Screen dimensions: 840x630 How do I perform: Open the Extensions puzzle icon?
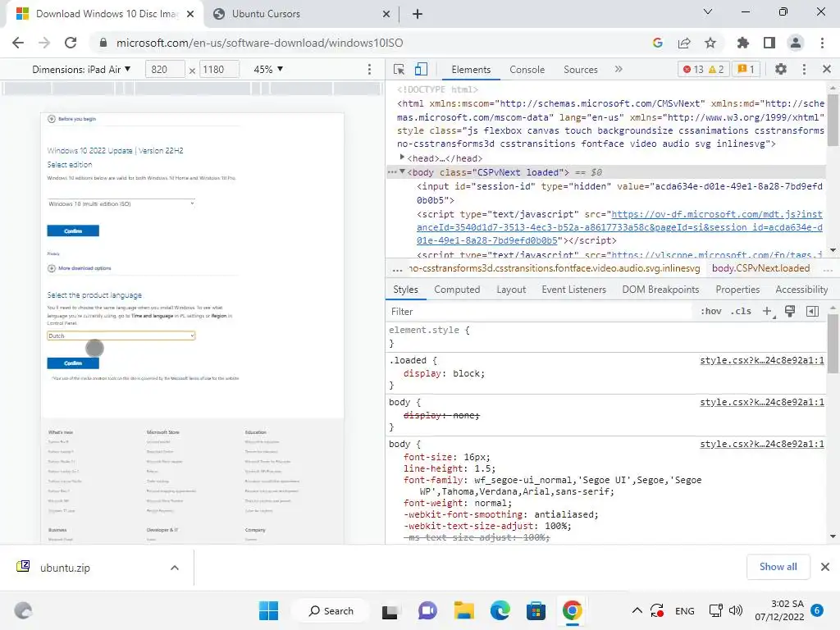(x=743, y=43)
